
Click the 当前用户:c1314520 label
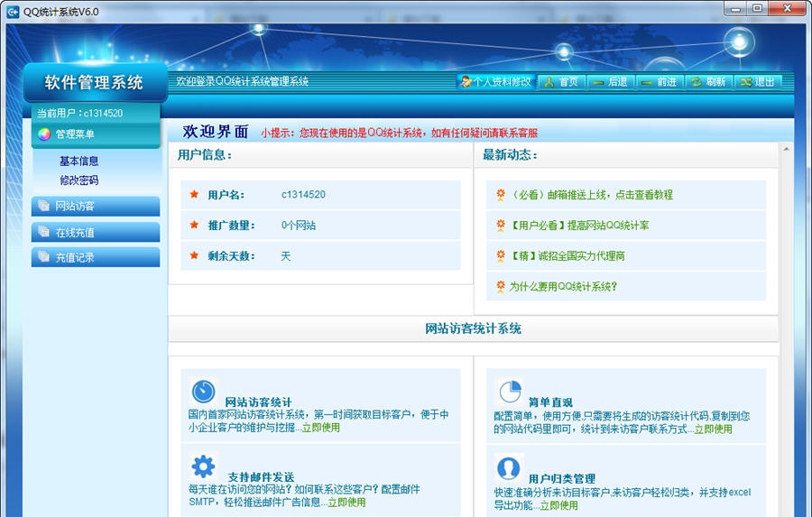pos(79,113)
